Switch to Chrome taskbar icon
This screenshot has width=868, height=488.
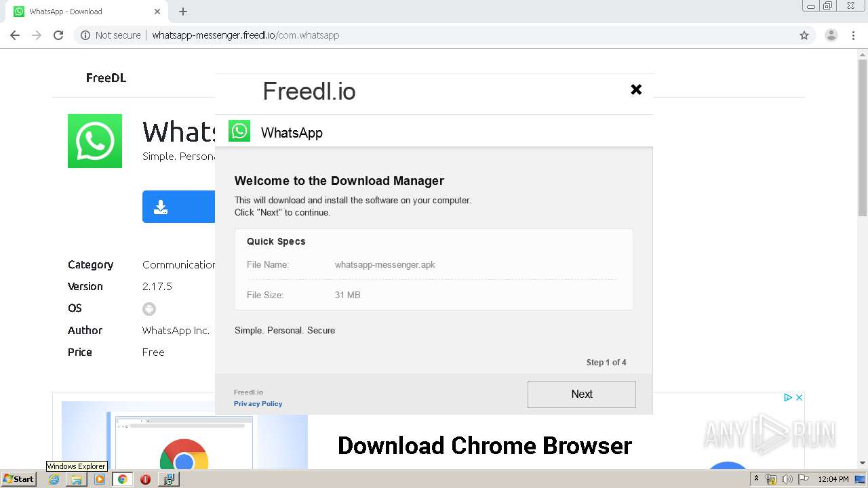pos(123,479)
